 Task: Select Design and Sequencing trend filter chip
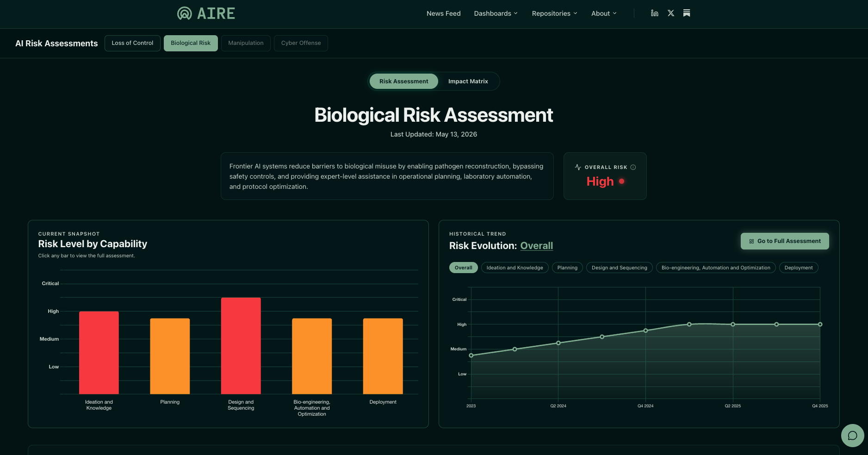tap(619, 268)
